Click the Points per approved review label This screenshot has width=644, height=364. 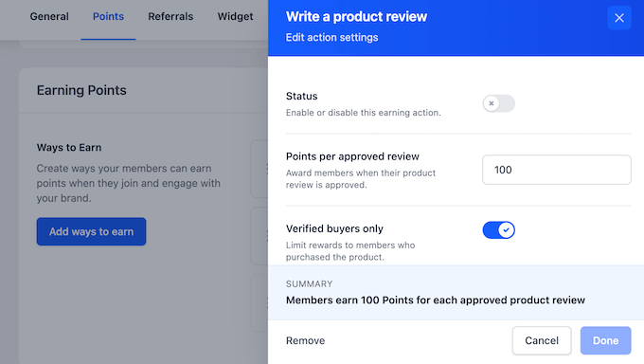tap(352, 156)
